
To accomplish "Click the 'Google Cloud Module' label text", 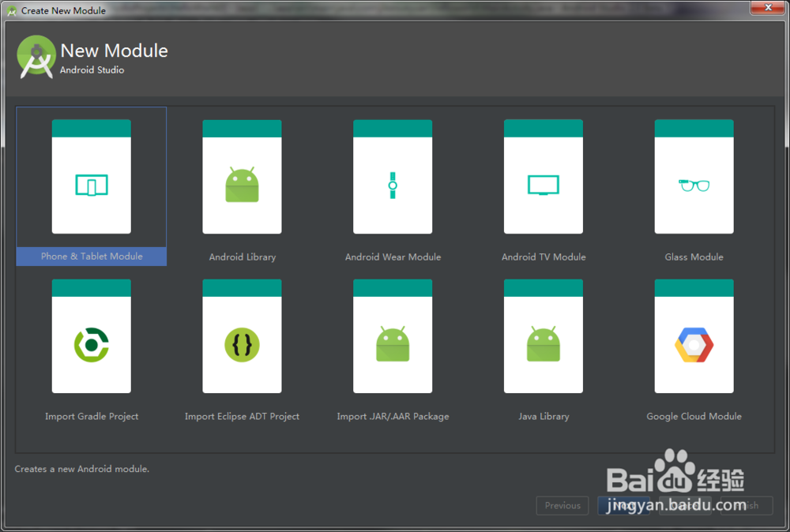I will point(694,416).
